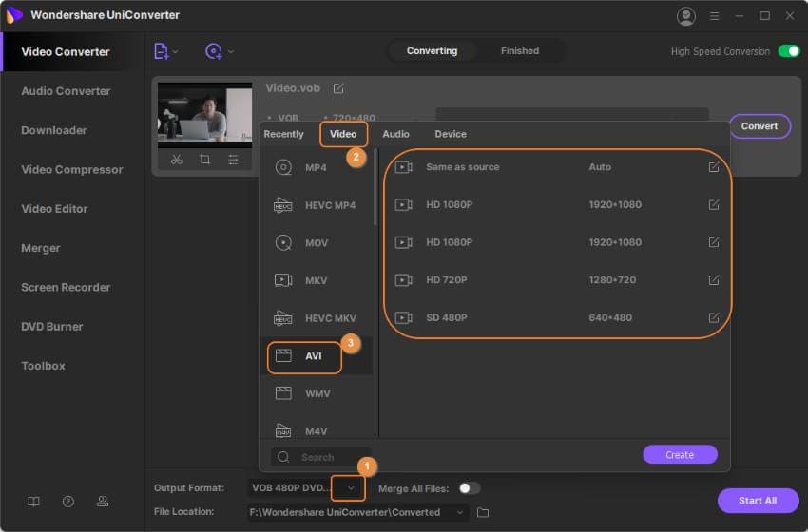Image resolution: width=808 pixels, height=532 pixels.
Task: Open the hamburger menu in title bar
Action: coord(714,16)
